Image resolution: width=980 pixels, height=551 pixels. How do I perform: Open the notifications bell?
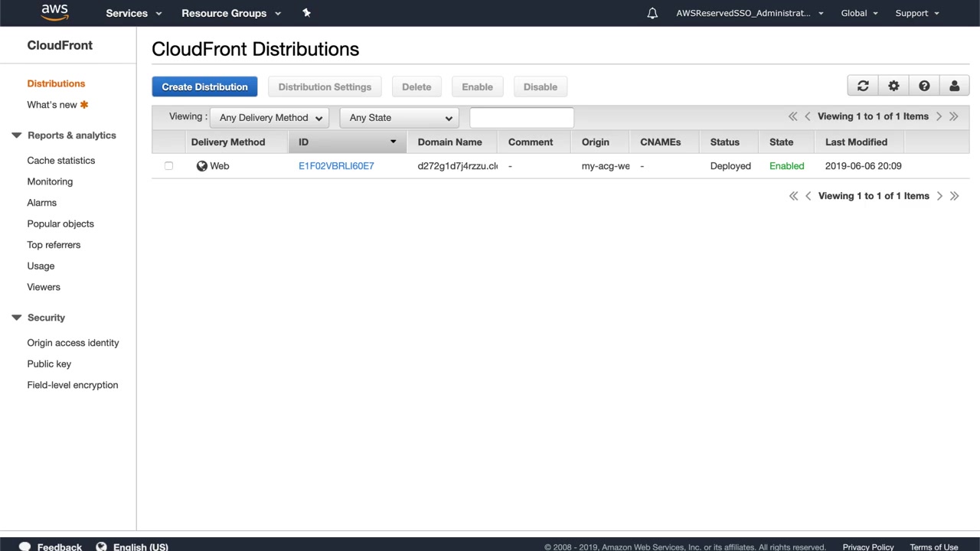652,13
